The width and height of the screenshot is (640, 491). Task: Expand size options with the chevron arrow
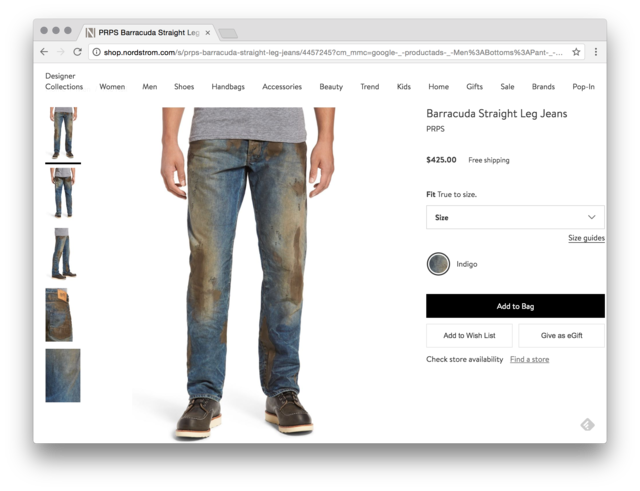click(x=591, y=217)
